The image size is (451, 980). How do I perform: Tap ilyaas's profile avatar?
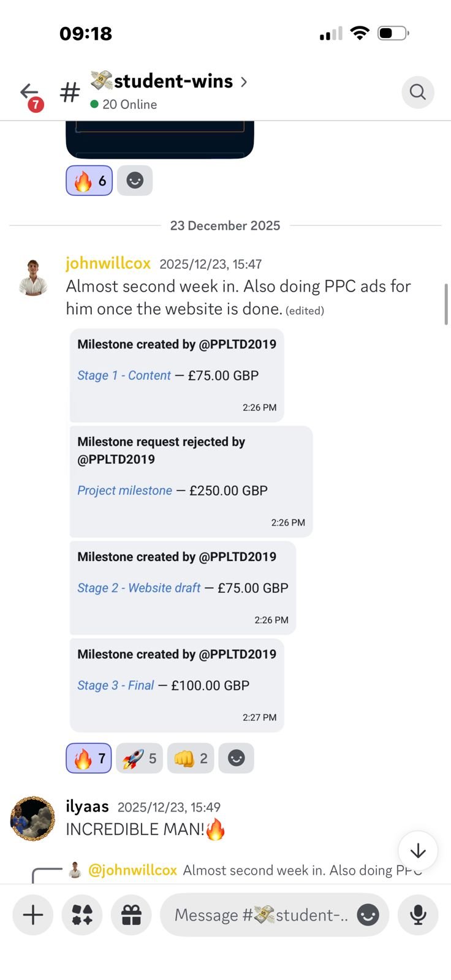[x=32, y=818]
